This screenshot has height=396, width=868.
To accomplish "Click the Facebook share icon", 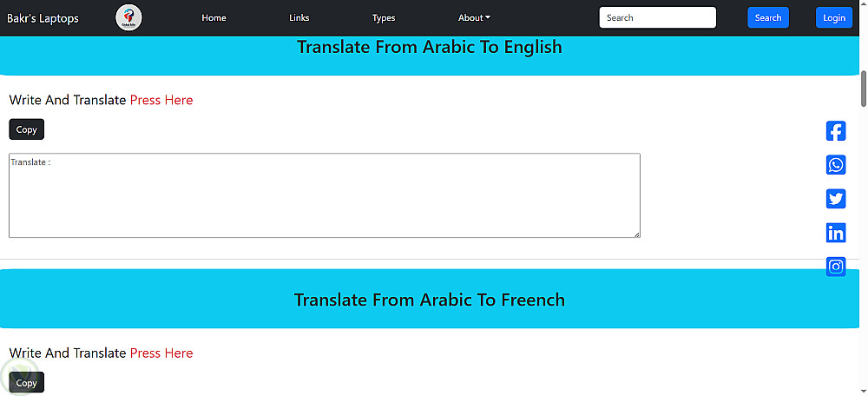I will [x=835, y=131].
